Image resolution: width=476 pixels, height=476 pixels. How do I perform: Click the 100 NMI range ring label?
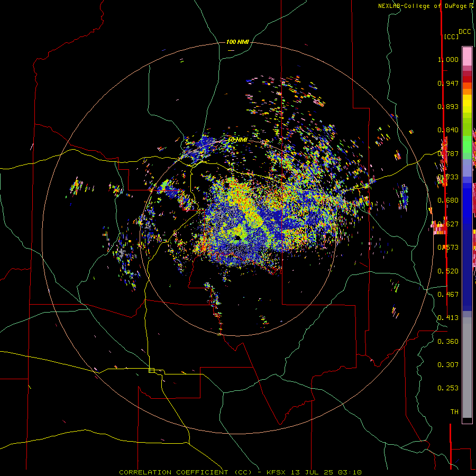click(x=237, y=42)
